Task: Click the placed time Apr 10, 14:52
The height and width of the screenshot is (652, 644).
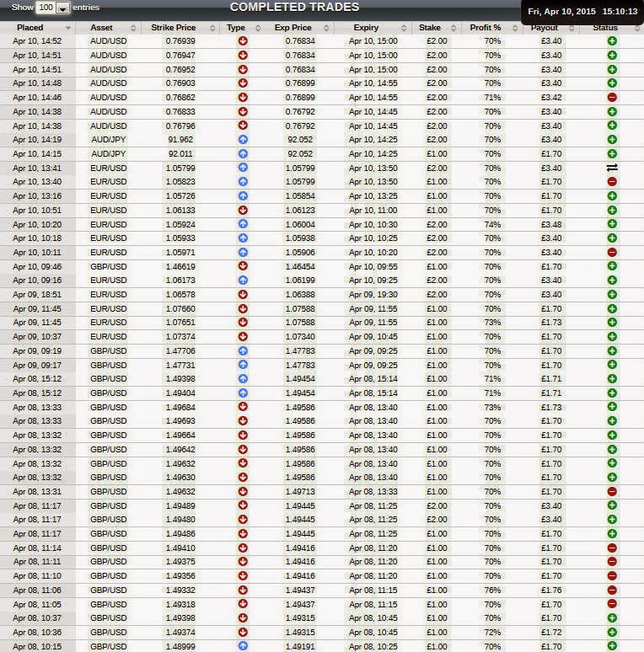Action: click(x=37, y=41)
